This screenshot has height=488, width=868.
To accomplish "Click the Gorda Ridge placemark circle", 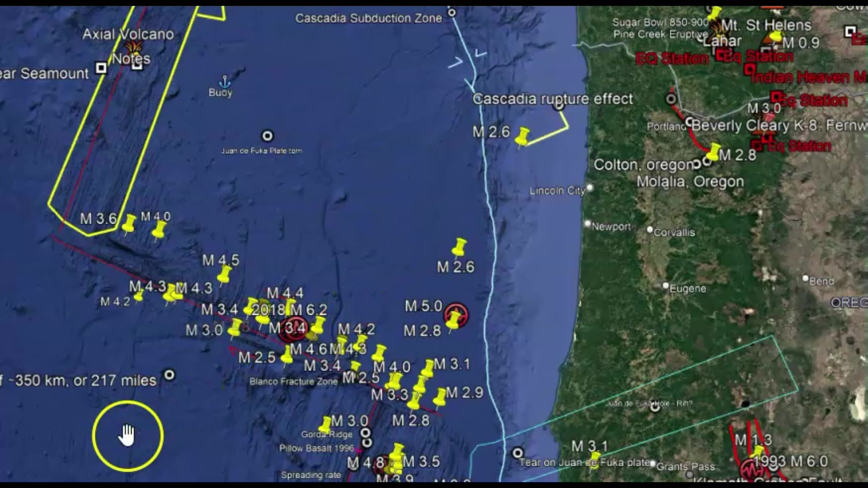I will coord(366,433).
